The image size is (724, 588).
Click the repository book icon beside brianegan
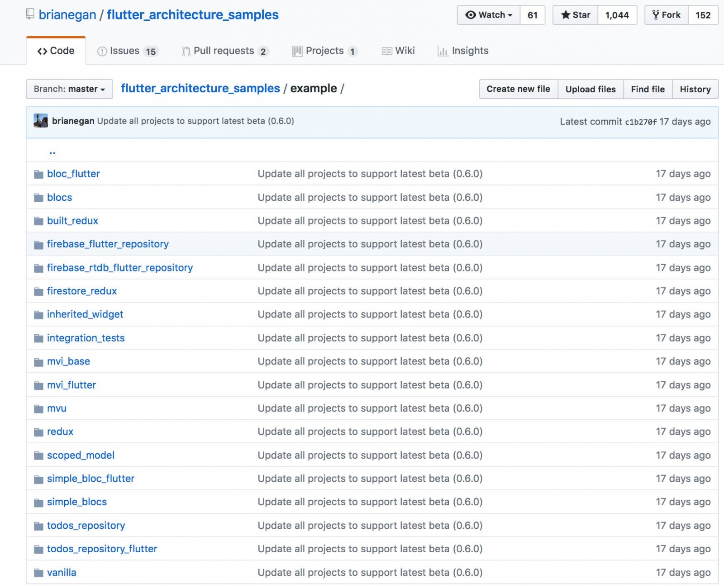click(x=30, y=14)
